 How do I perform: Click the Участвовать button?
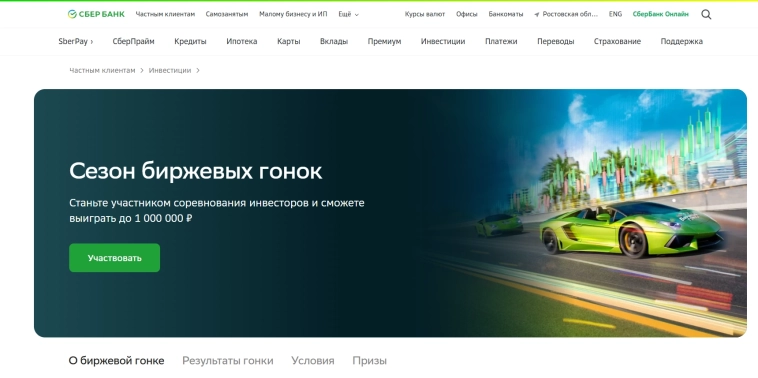[115, 258]
